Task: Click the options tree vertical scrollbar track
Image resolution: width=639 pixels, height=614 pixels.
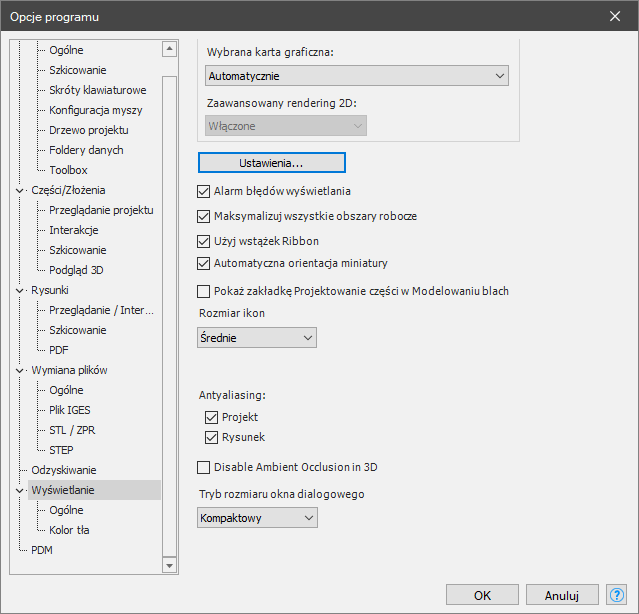Action: coord(169,314)
